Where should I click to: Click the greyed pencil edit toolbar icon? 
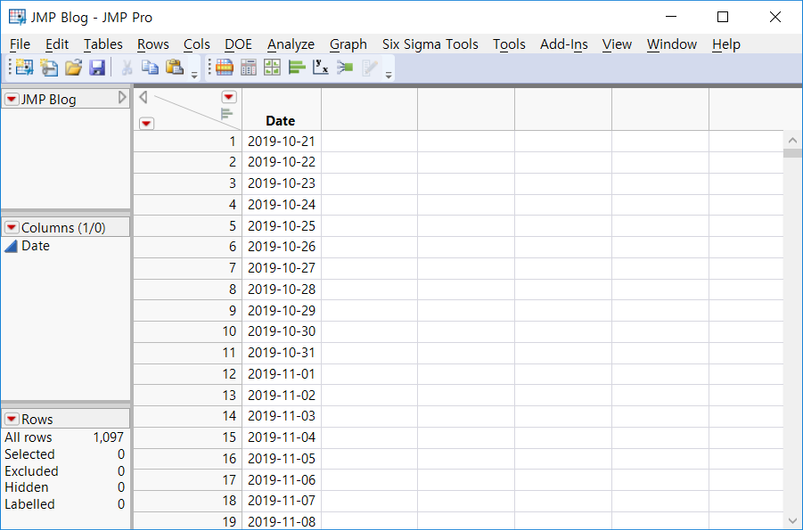(369, 67)
